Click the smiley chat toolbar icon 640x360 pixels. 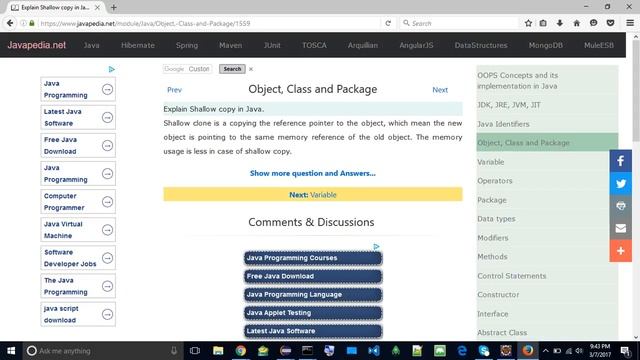593,23
